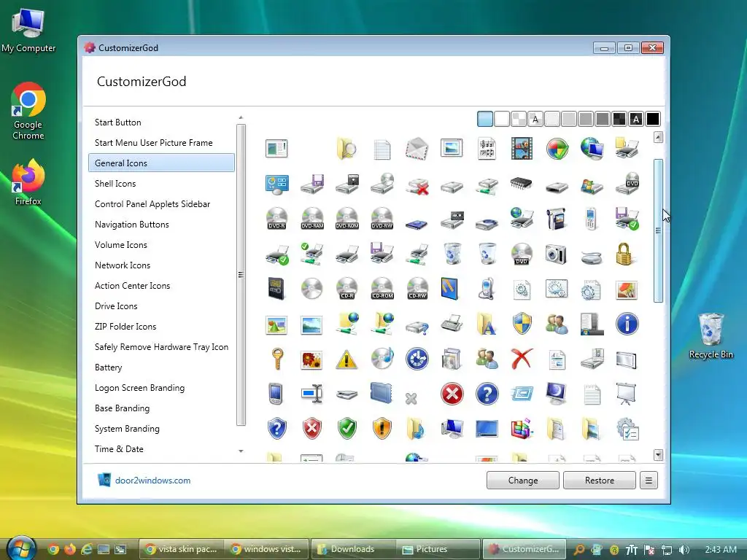Select the gold padlock icon
The width and height of the screenshot is (747, 560).
point(624,254)
